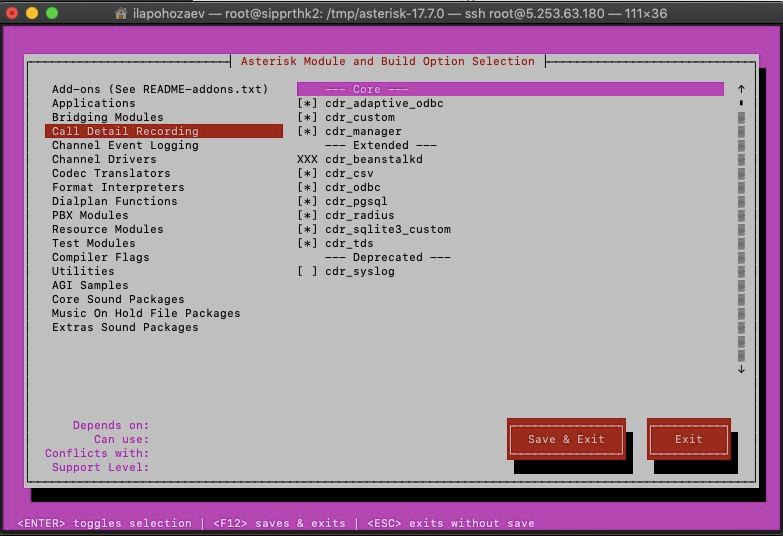Viewport: 783px width, 536px height.
Task: Click home folder icon in title bar
Action: [x=121, y=13]
